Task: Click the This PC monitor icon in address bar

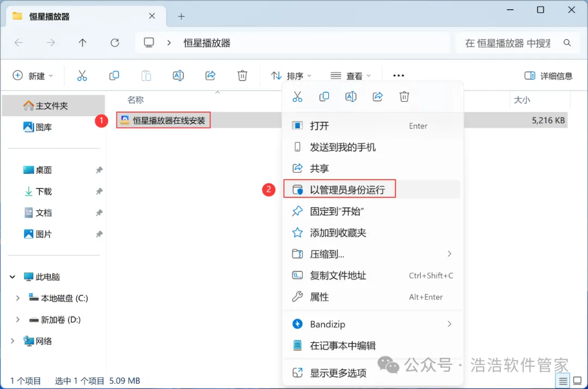Action: (149, 42)
